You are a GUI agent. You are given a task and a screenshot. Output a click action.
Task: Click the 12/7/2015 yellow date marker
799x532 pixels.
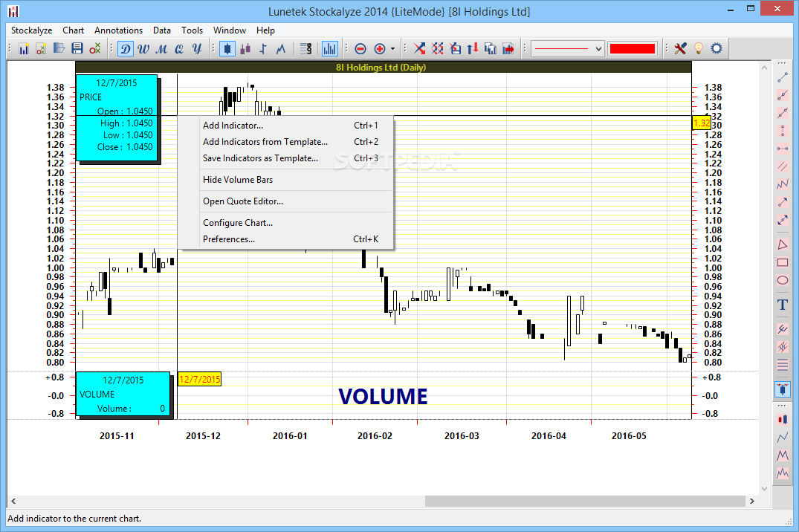(x=200, y=379)
